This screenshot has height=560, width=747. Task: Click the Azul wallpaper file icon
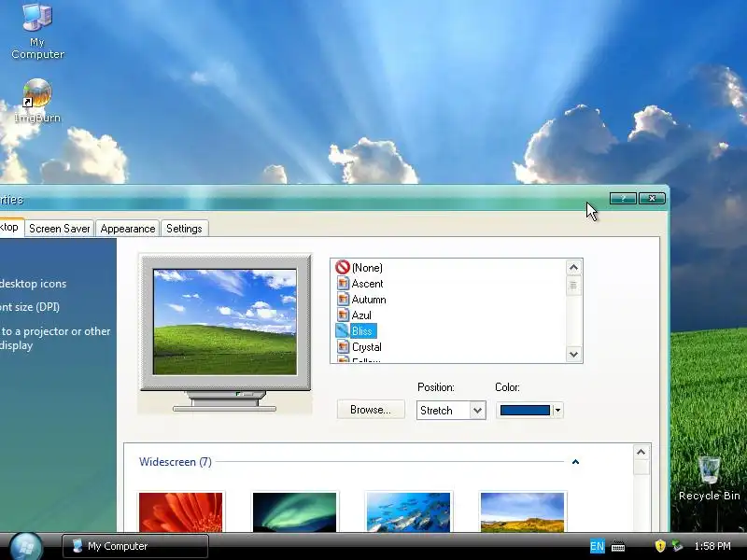(x=343, y=315)
